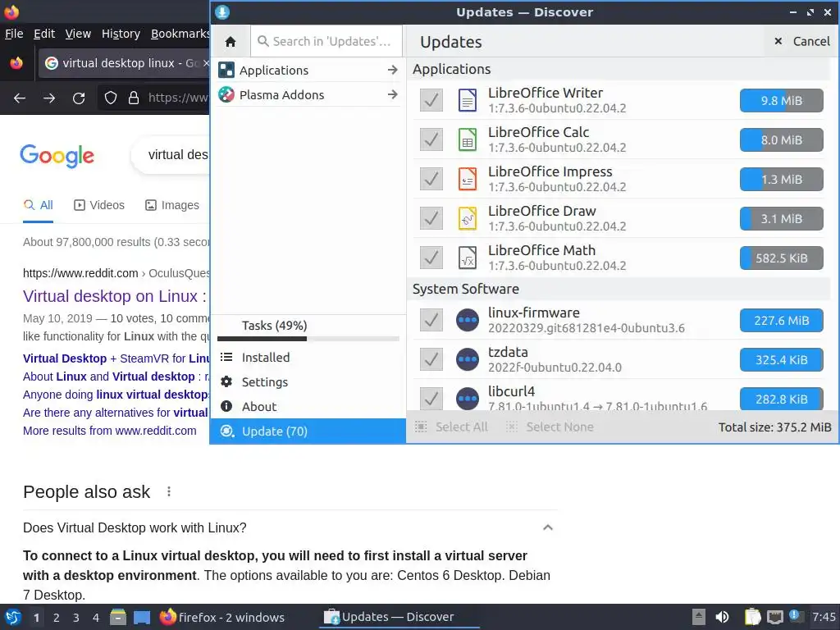Click Firefox tracking protection shield icon

tap(111, 98)
